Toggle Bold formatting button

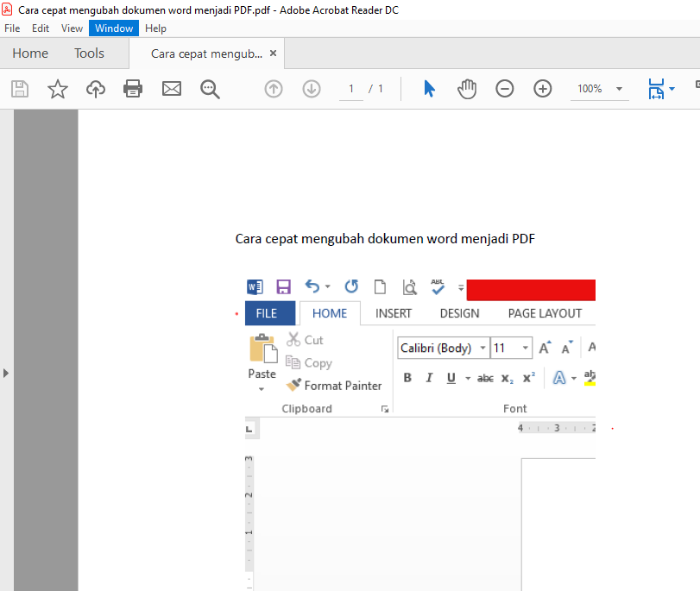click(x=407, y=378)
